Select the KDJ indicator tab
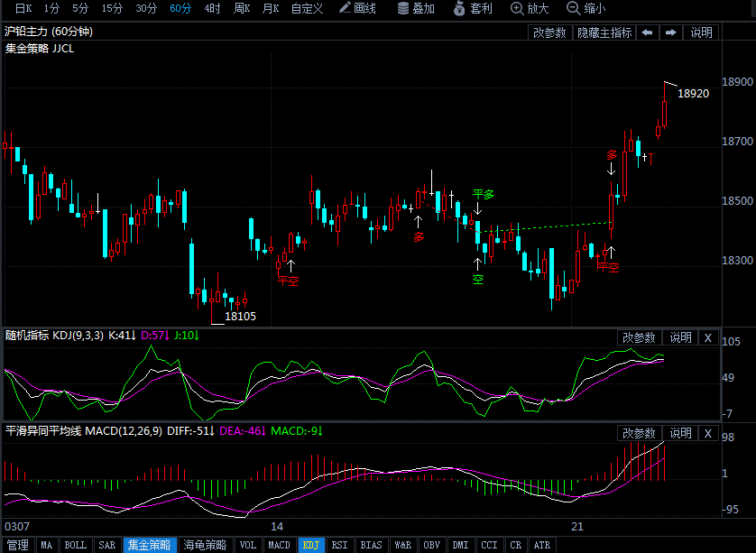The height and width of the screenshot is (553, 756). [311, 545]
